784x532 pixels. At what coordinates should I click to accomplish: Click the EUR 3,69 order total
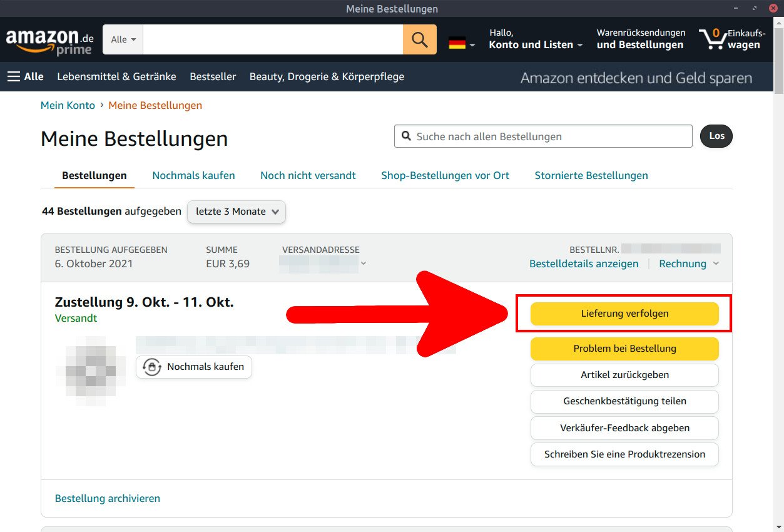coord(228,263)
